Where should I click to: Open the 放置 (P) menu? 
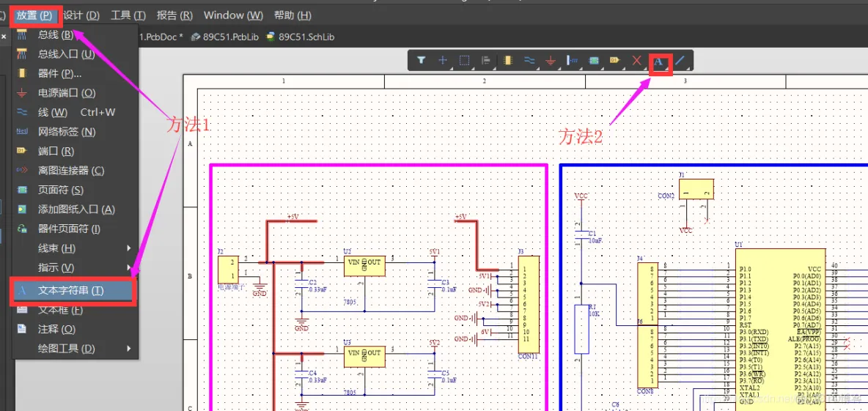coord(34,15)
